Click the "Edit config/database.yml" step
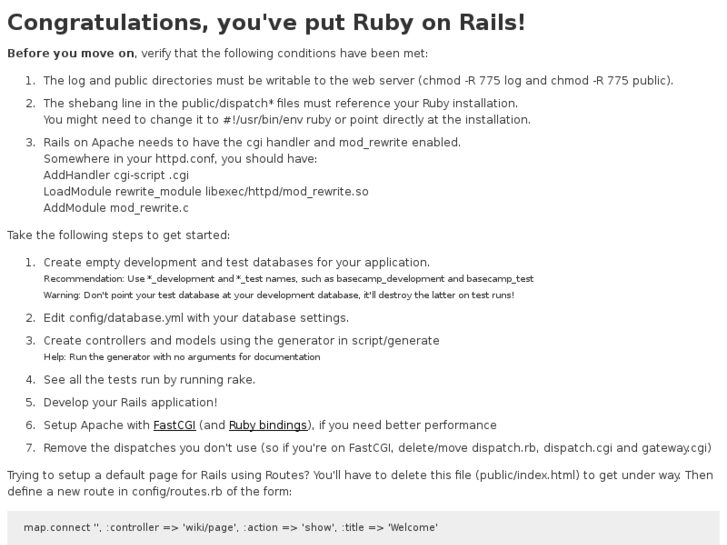 point(196,318)
